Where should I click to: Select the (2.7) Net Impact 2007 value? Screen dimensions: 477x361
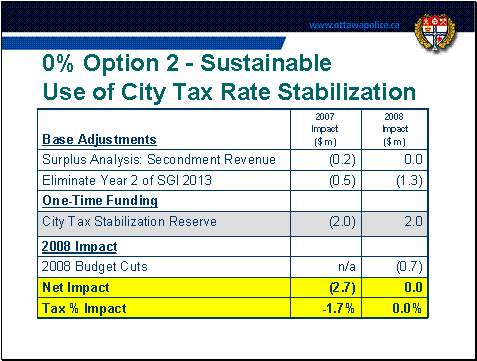(342, 288)
